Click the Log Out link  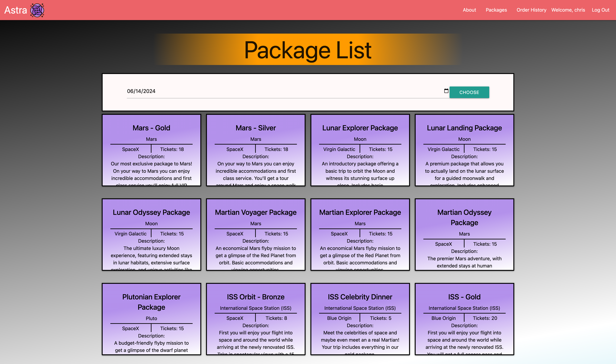tap(600, 10)
